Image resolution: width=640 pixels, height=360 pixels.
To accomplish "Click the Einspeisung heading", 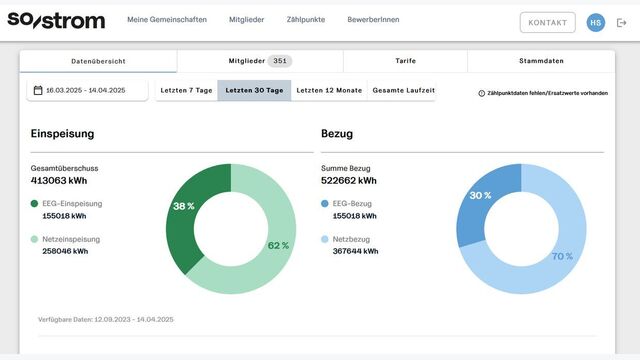I will point(62,134).
